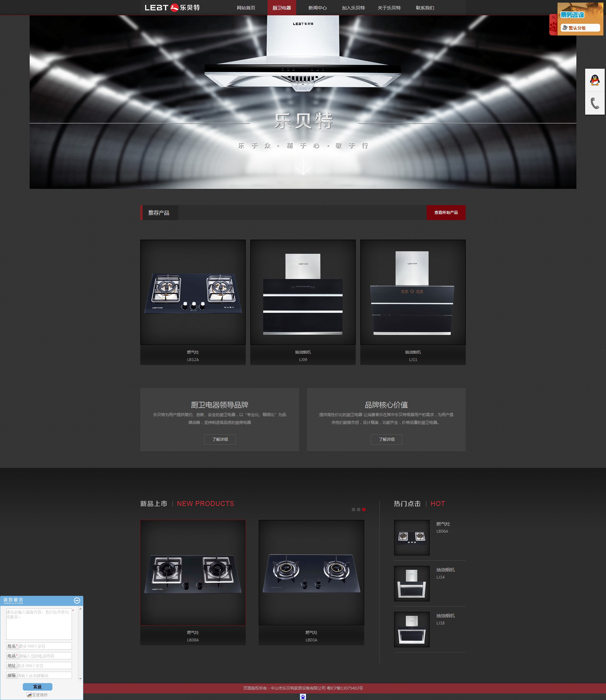Open the LB08A gas stove image
The width and height of the screenshot is (606, 700).
point(193,572)
